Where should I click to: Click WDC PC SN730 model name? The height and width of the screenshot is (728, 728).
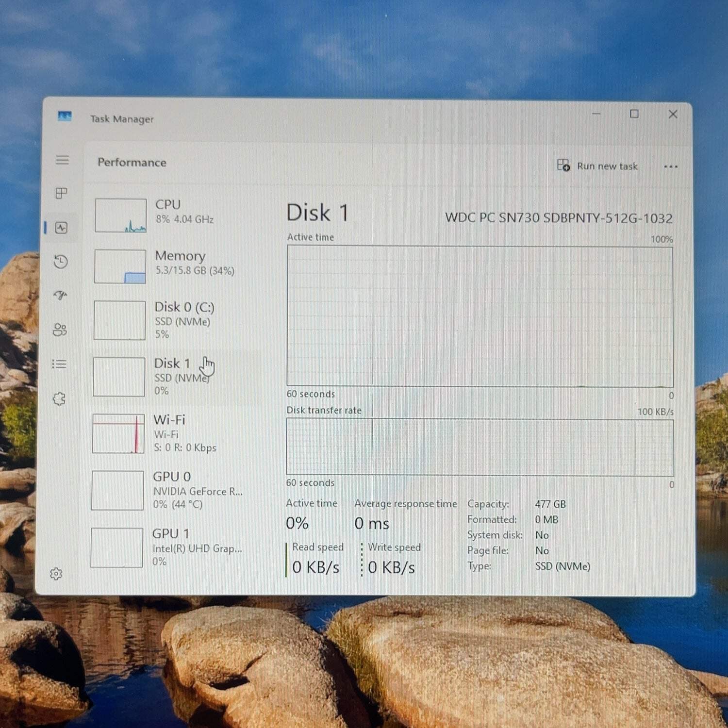559,218
